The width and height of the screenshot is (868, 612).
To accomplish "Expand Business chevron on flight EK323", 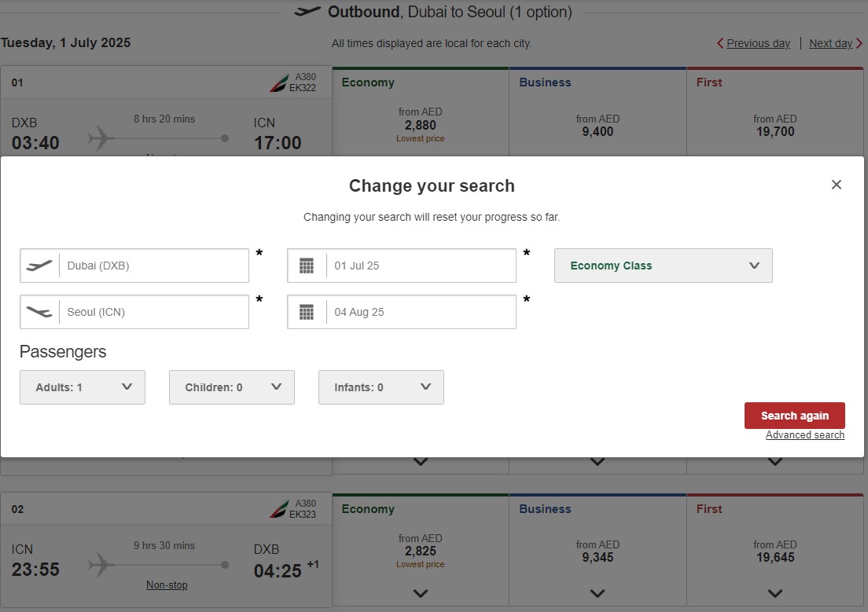I will click(598, 593).
